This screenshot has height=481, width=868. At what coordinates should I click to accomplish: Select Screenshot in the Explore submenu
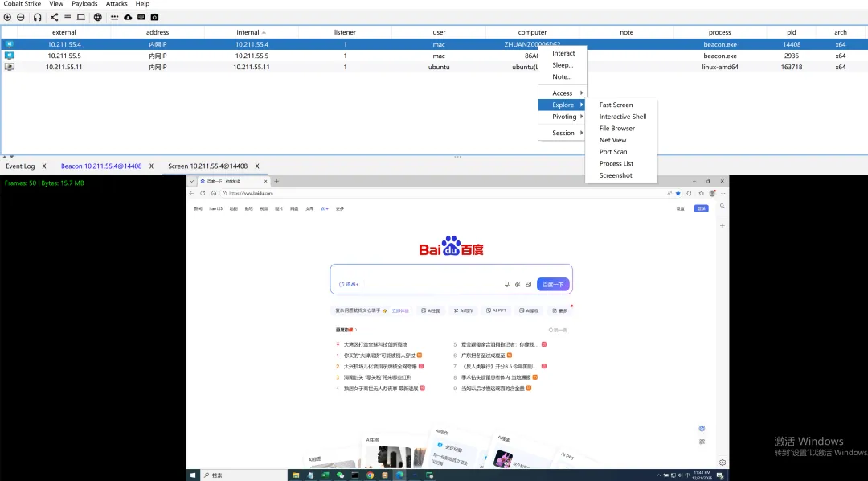[620, 175]
